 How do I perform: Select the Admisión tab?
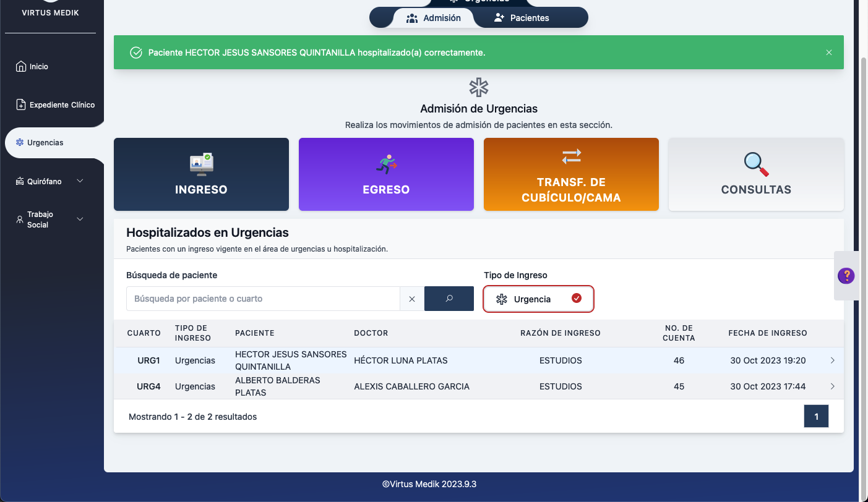433,18
